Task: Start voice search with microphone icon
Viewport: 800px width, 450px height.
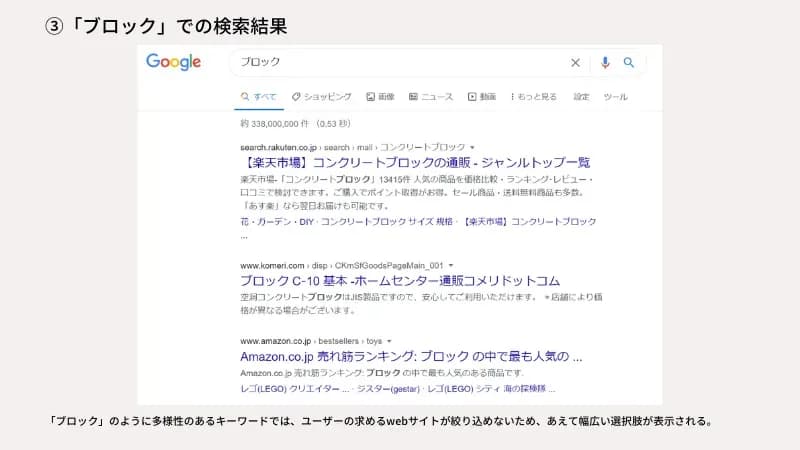Action: pos(605,62)
